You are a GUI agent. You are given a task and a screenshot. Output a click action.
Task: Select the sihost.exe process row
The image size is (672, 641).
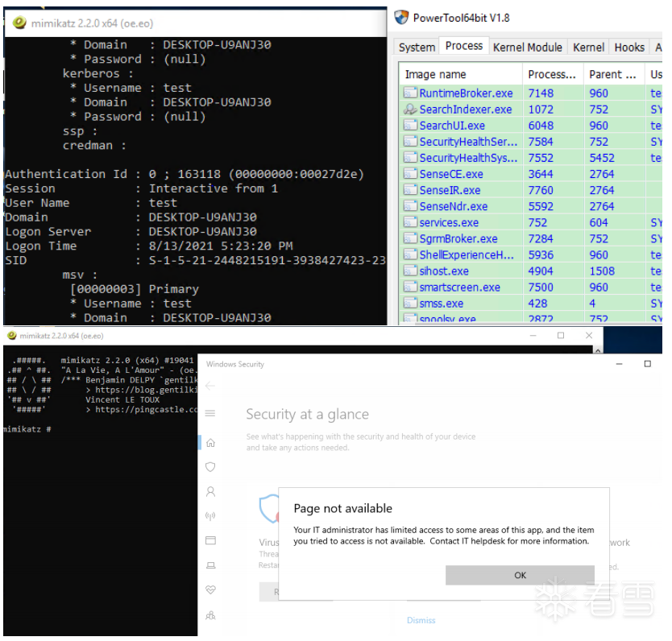click(532, 271)
